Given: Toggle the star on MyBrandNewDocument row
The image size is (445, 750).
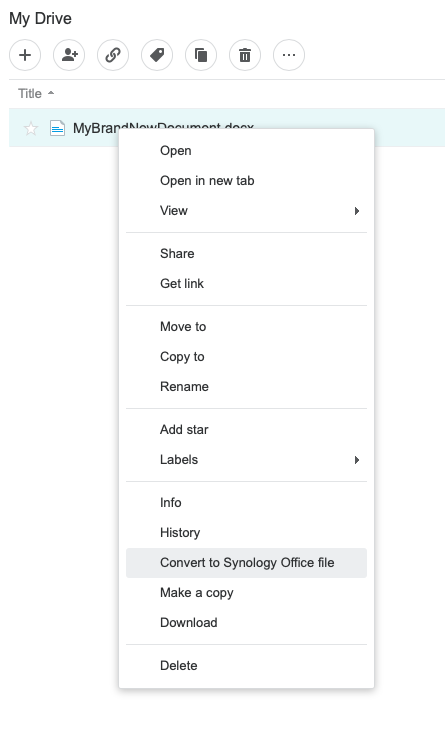Looking at the screenshot, I should coord(31,128).
